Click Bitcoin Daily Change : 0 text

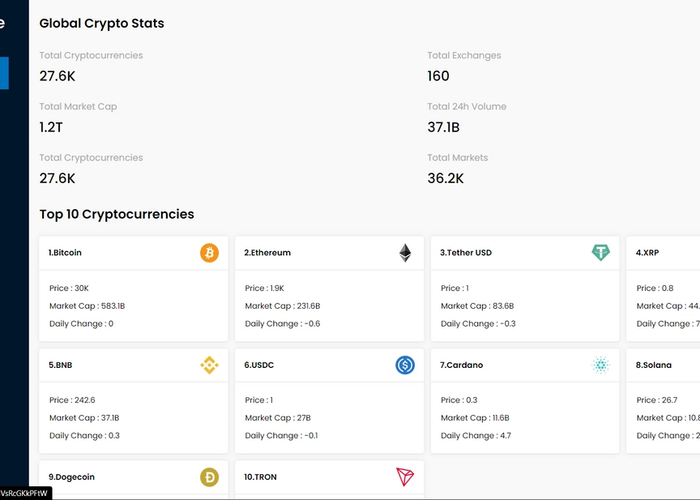click(x=81, y=324)
